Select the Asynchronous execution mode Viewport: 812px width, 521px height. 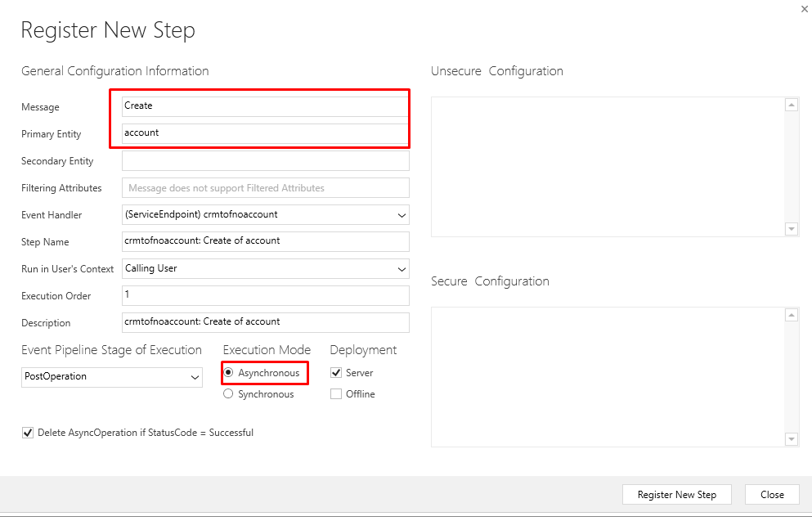pos(228,373)
